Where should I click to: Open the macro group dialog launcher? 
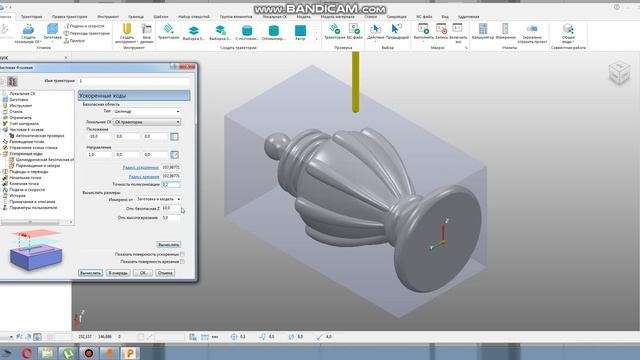(x=466, y=48)
